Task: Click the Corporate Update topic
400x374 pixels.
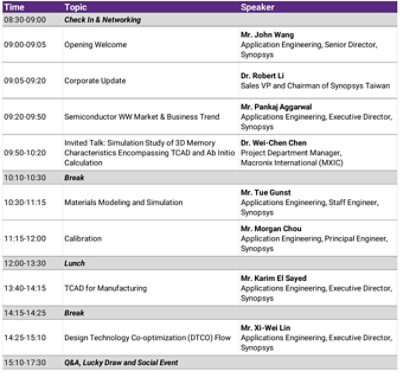Action: click(x=95, y=81)
